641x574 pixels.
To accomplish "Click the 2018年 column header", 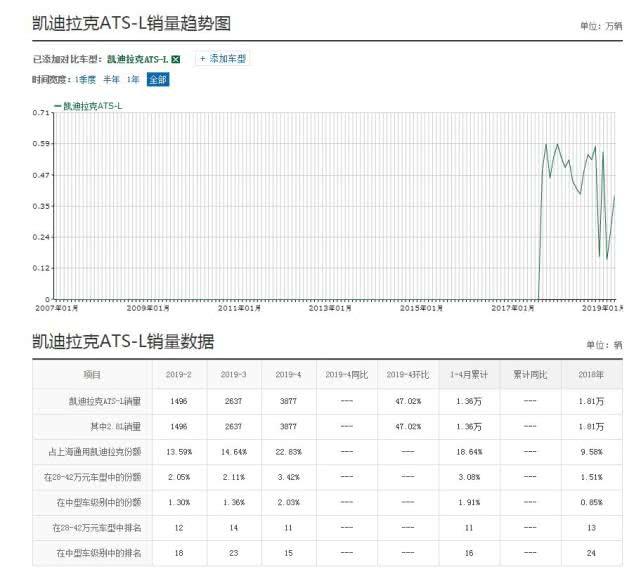I will (x=591, y=374).
